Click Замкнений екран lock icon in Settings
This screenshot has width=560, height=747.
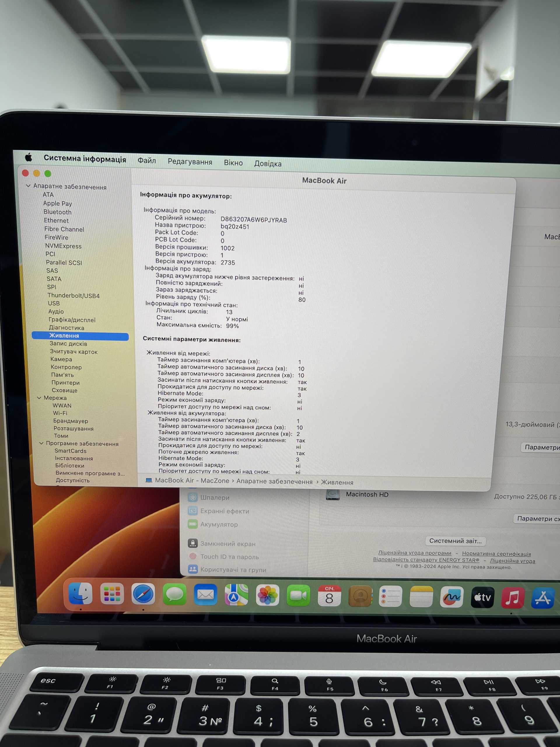click(193, 543)
